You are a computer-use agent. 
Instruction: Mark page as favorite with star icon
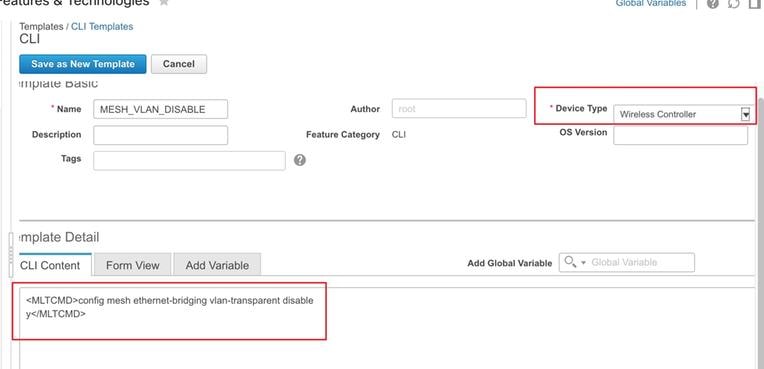click(164, 2)
